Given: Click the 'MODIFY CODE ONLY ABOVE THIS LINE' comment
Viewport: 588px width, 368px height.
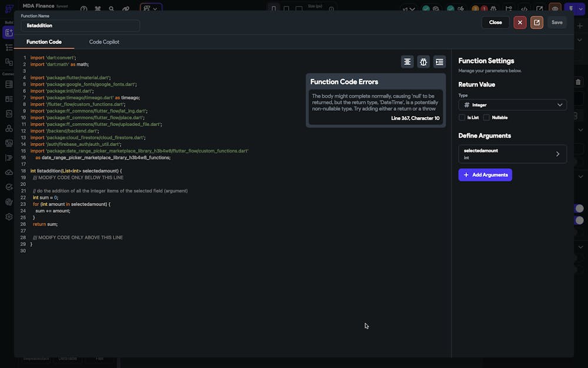Looking at the screenshot, I should (x=78, y=238).
